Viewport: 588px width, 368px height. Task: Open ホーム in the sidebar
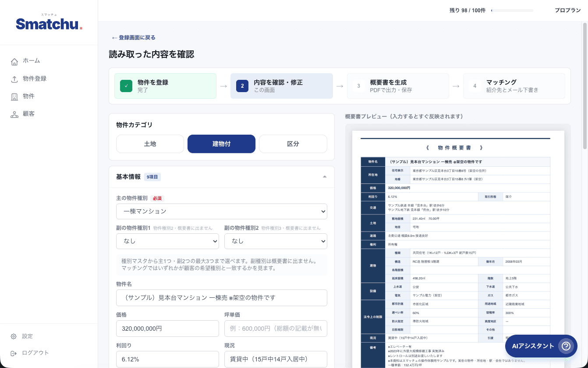click(x=49, y=61)
